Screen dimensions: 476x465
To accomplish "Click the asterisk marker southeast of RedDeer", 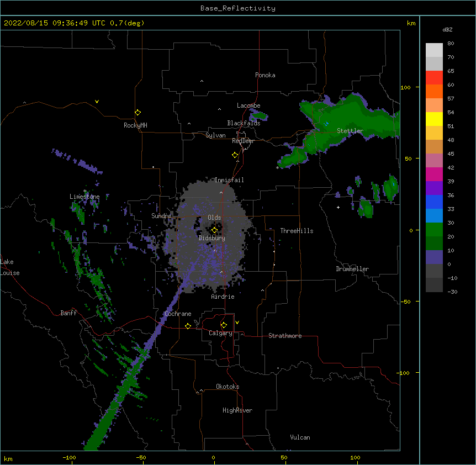I will tap(277, 168).
